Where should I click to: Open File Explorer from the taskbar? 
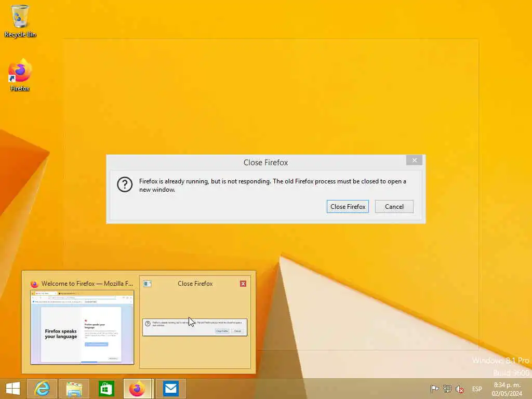point(74,389)
